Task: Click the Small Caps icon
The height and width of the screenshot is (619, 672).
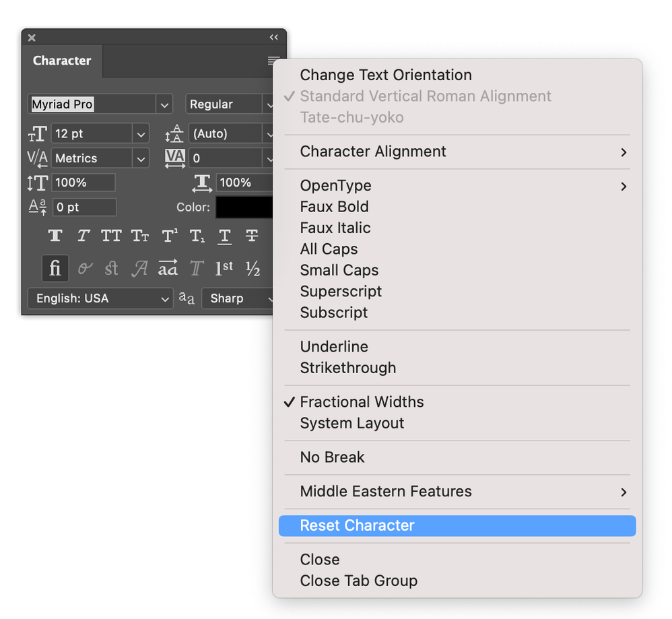Action: pyautogui.click(x=140, y=236)
